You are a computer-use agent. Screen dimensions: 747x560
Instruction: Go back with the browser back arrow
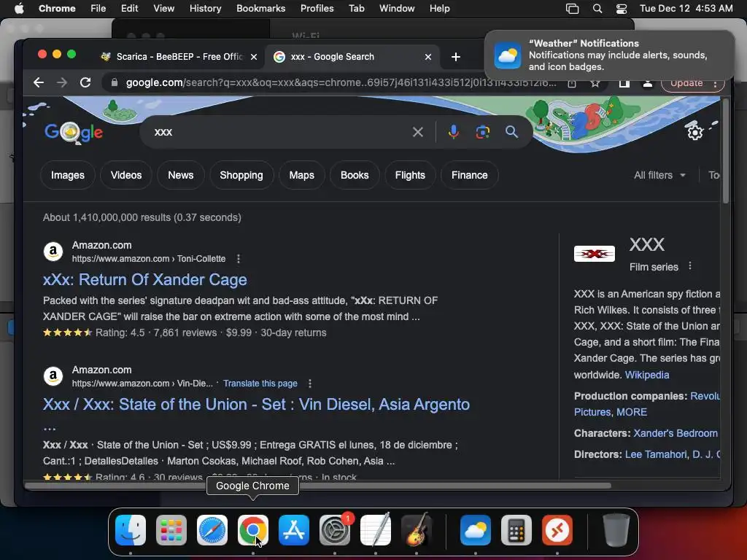click(x=39, y=82)
